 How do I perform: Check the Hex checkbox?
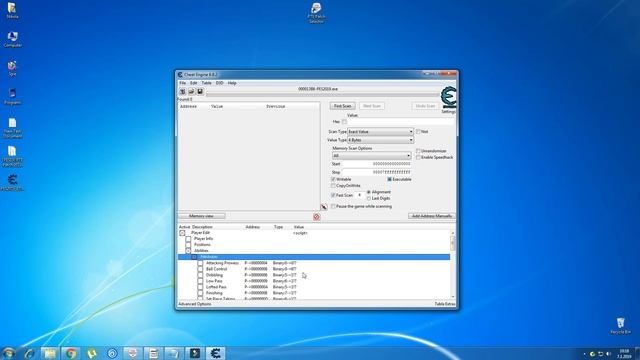pos(344,122)
